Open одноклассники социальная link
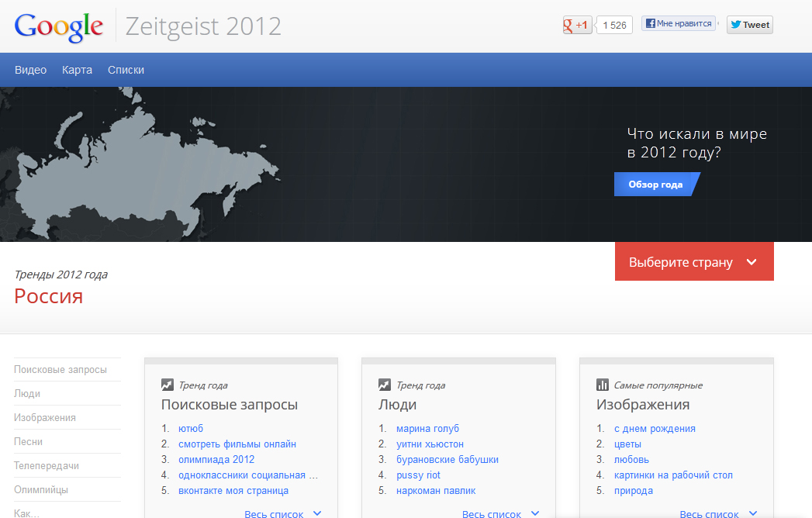The width and height of the screenshot is (812, 518). click(248, 475)
